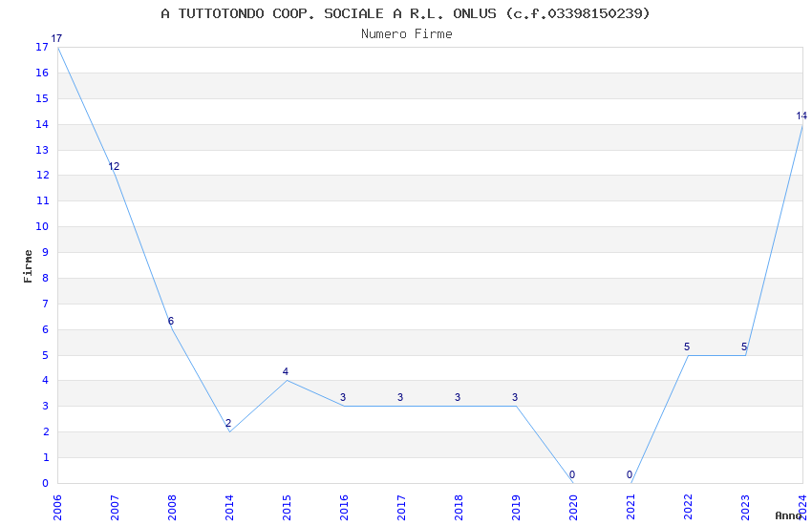Screen dimensions: 812x525
Task: Select y-axis tick label 11
Action: pyautogui.click(x=42, y=200)
